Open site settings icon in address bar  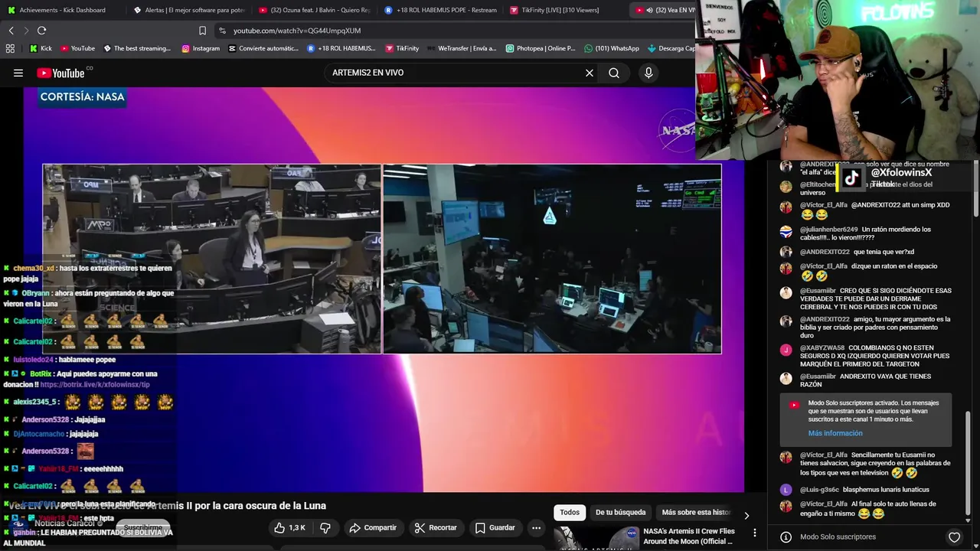click(x=222, y=31)
